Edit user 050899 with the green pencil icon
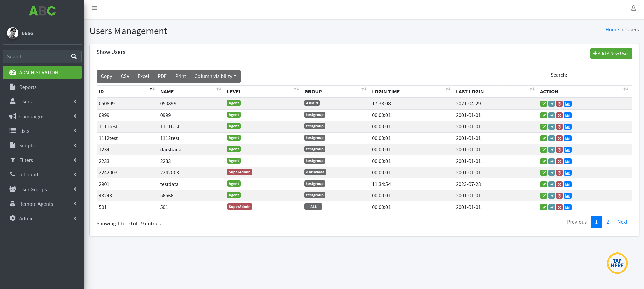Viewport: 644px width, 289px height. [x=543, y=104]
